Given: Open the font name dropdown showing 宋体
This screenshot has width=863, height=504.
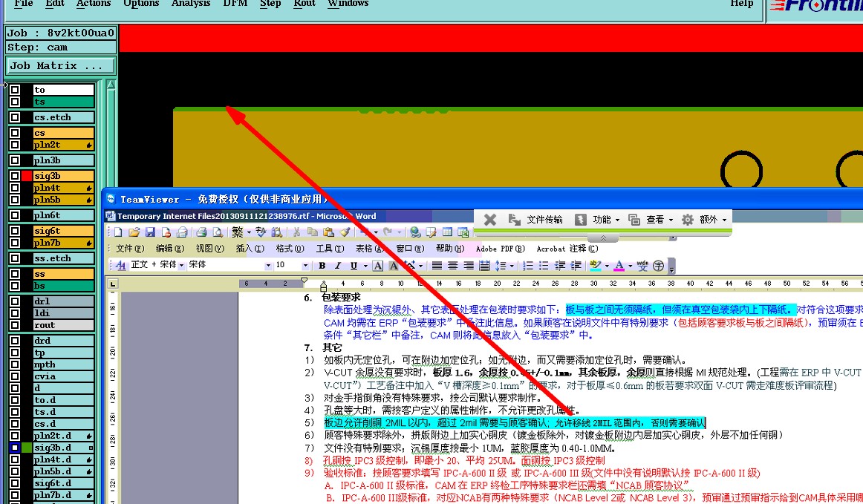Looking at the screenshot, I should (x=268, y=265).
